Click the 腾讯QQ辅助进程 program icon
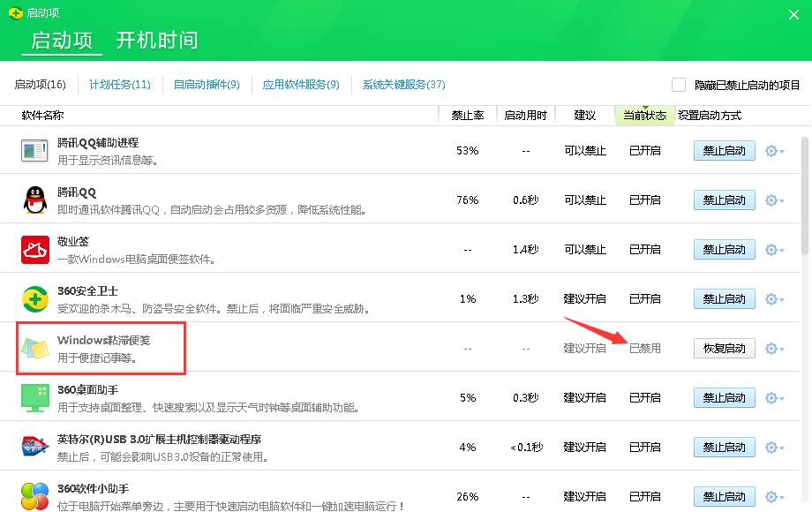Viewport: 812px width, 512px height. point(34,151)
